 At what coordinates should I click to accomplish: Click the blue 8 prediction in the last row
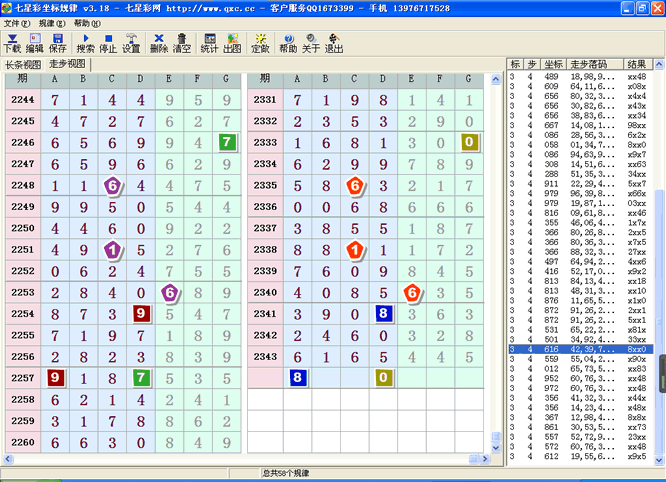298,378
